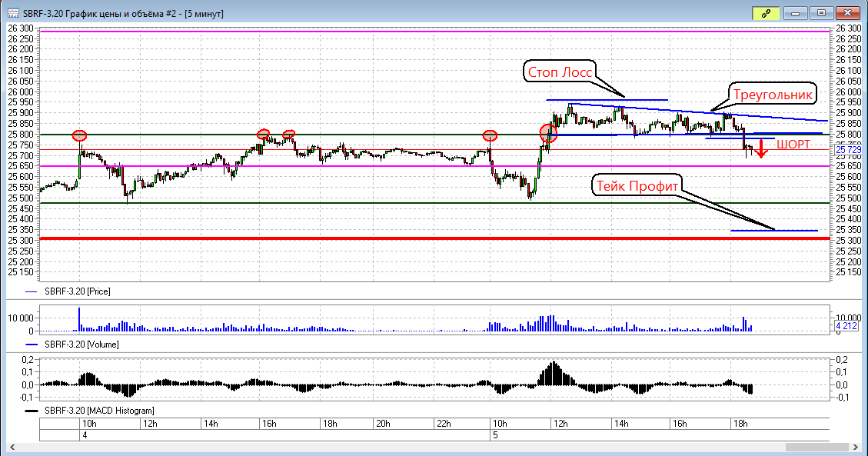This screenshot has height=456, width=868.
Task: Click the blue Volume legend line icon
Action: pyautogui.click(x=32, y=344)
